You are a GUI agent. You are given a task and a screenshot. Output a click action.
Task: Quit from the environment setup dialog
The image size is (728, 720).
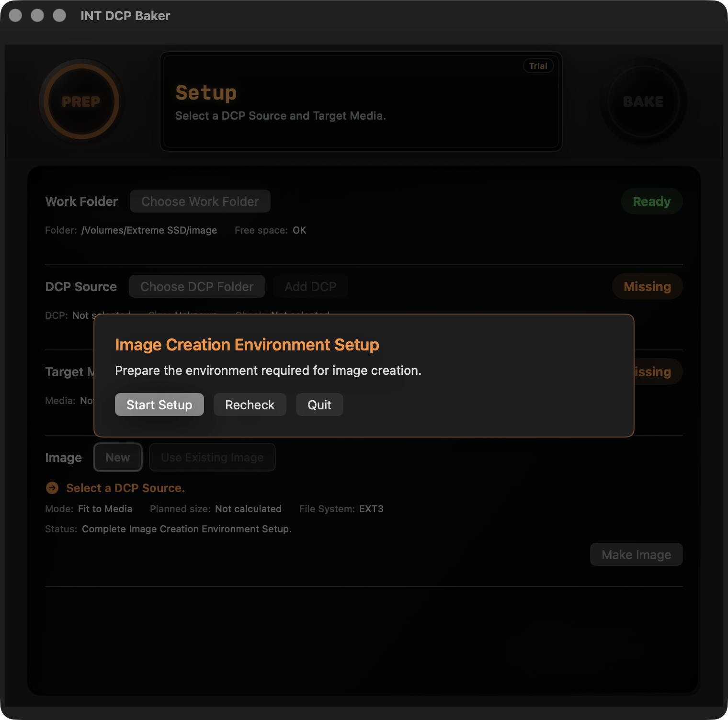(319, 405)
